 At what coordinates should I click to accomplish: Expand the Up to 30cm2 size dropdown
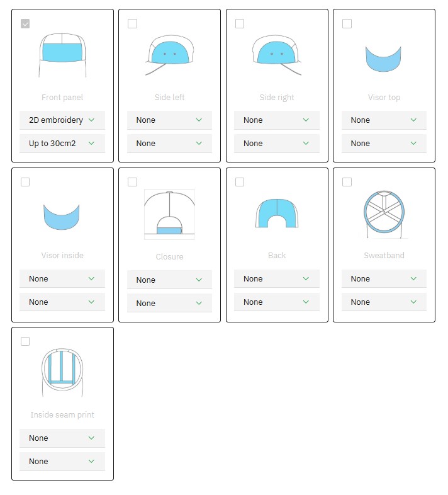62,143
